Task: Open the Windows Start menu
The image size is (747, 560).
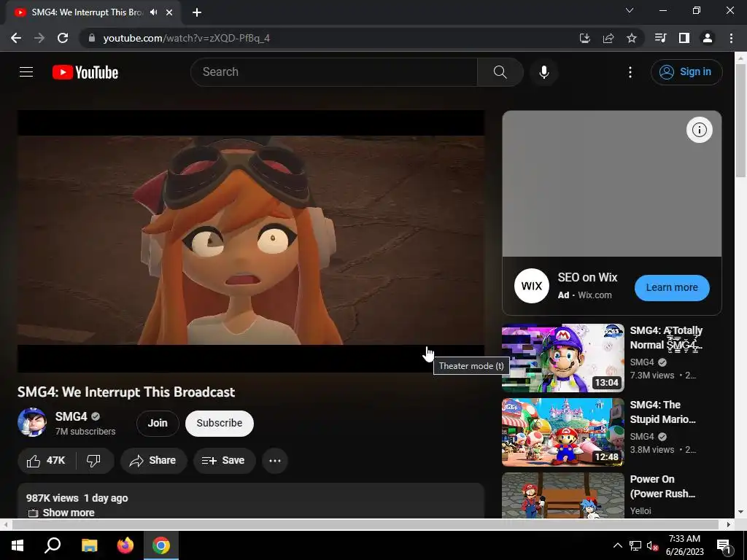Action: (x=18, y=545)
